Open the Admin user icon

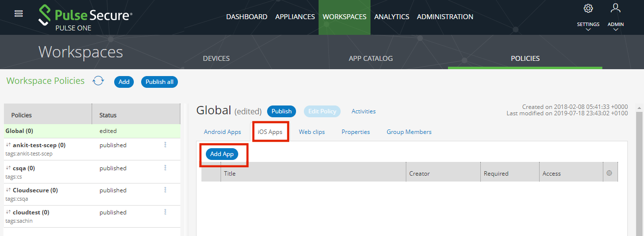coord(616,8)
